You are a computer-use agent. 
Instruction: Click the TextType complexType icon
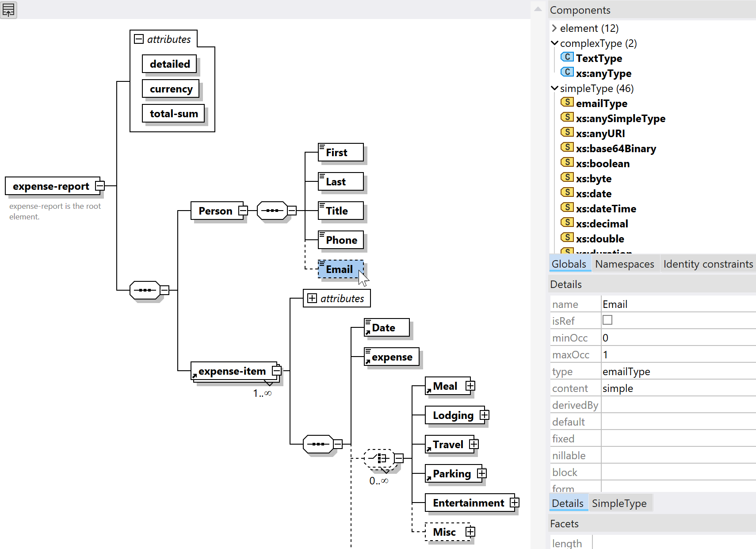point(567,57)
